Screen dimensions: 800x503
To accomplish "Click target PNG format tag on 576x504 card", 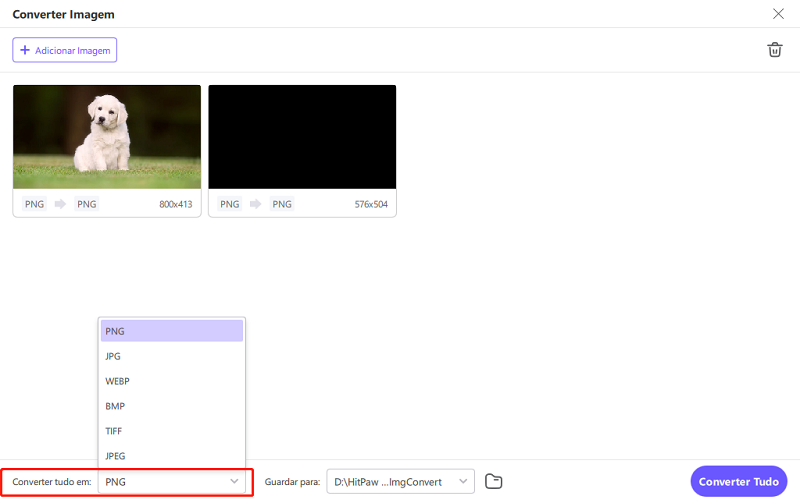I will (282, 204).
